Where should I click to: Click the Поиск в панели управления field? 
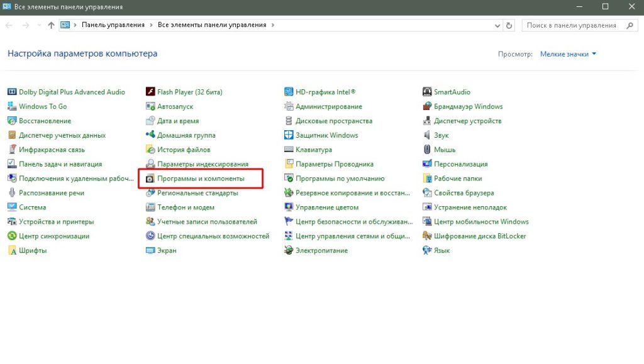[572, 25]
